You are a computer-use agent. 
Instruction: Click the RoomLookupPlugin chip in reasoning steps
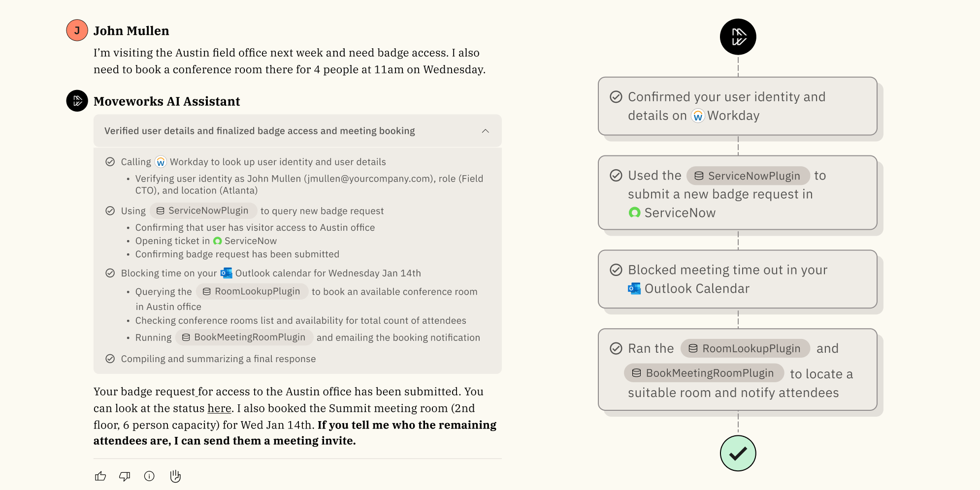pyautogui.click(x=252, y=291)
